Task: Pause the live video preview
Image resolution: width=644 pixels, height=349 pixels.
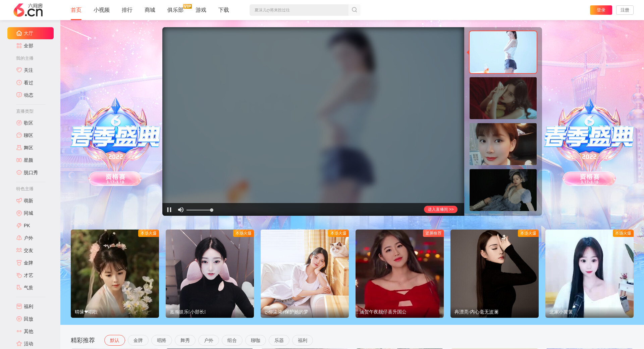Action: click(169, 210)
